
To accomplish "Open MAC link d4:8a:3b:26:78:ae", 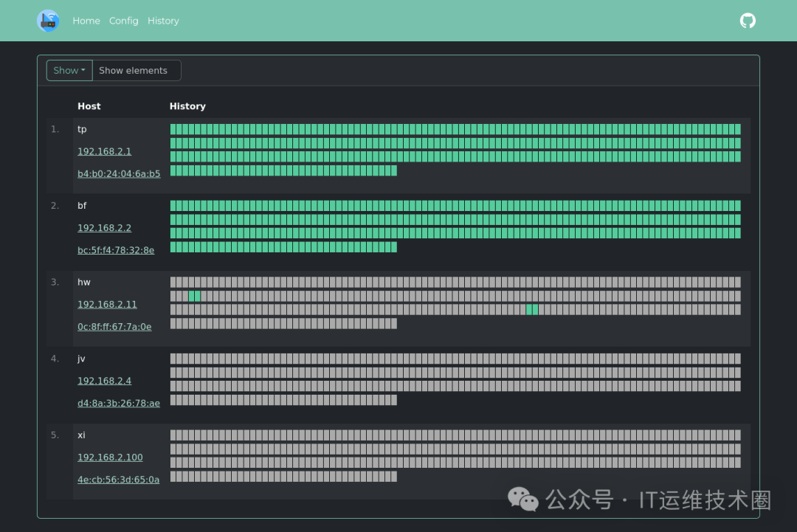I will tap(118, 403).
